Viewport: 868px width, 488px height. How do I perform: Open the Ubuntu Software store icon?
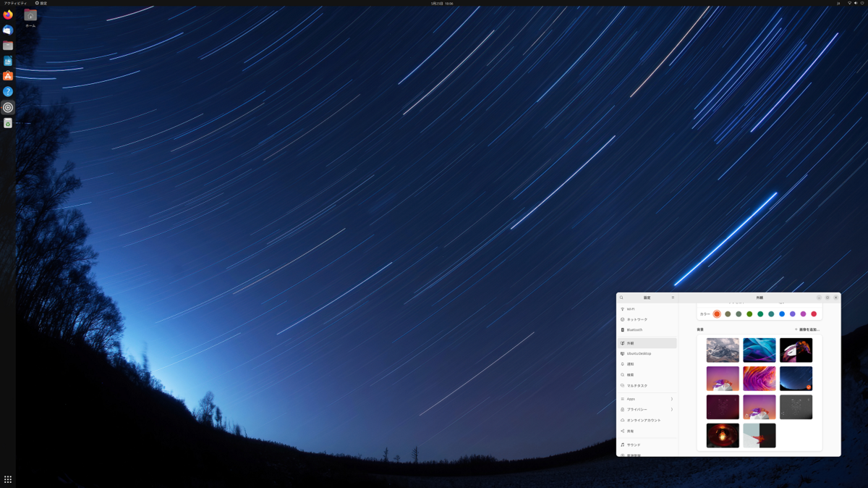(x=8, y=76)
